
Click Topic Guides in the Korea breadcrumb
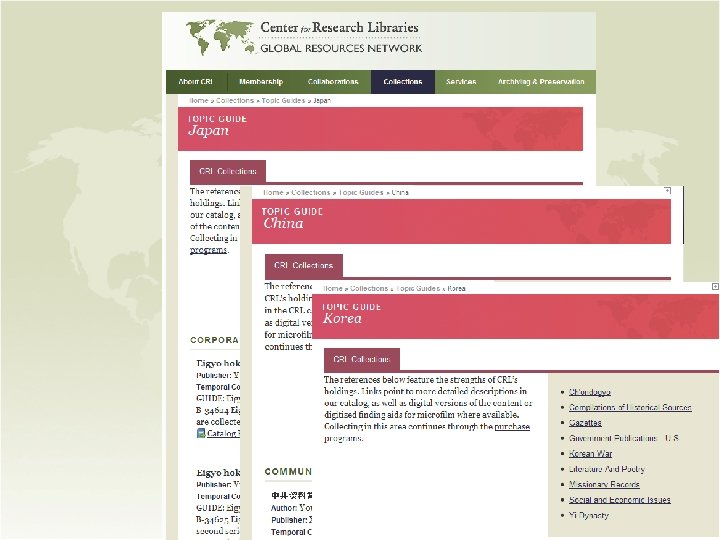tap(417, 288)
